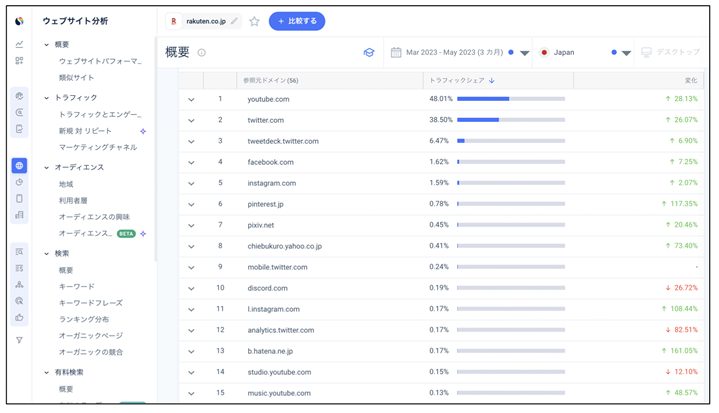The width and height of the screenshot is (719, 413).
Task: Click the twitter.com traffic share bar
Action: click(511, 120)
